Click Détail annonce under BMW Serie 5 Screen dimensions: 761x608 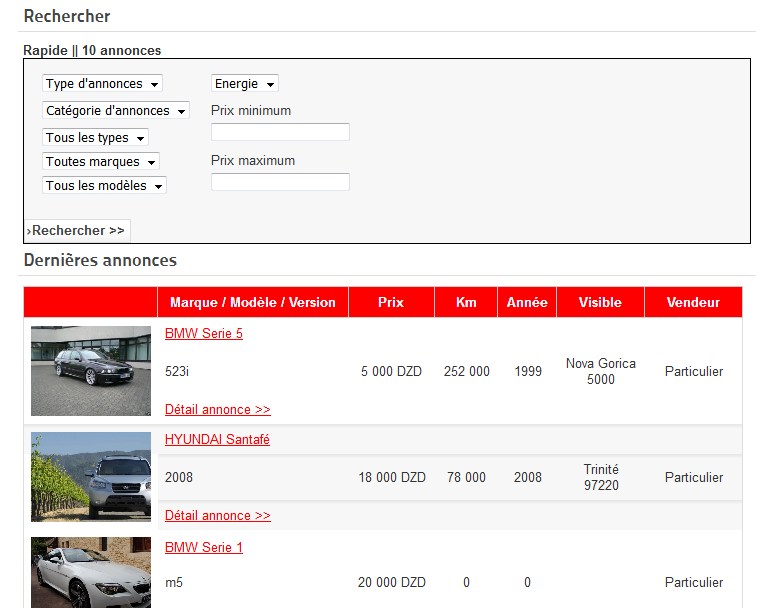(x=217, y=410)
